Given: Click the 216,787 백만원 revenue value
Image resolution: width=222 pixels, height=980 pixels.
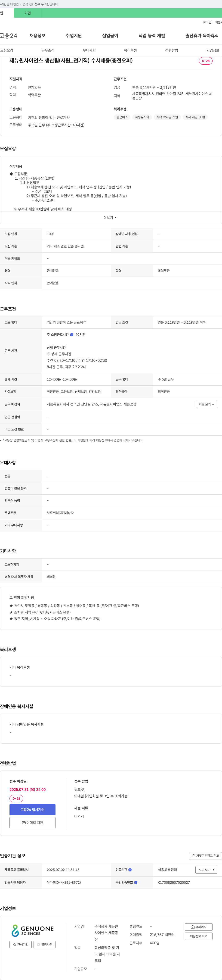Looking at the screenshot, I should point(162,935).
